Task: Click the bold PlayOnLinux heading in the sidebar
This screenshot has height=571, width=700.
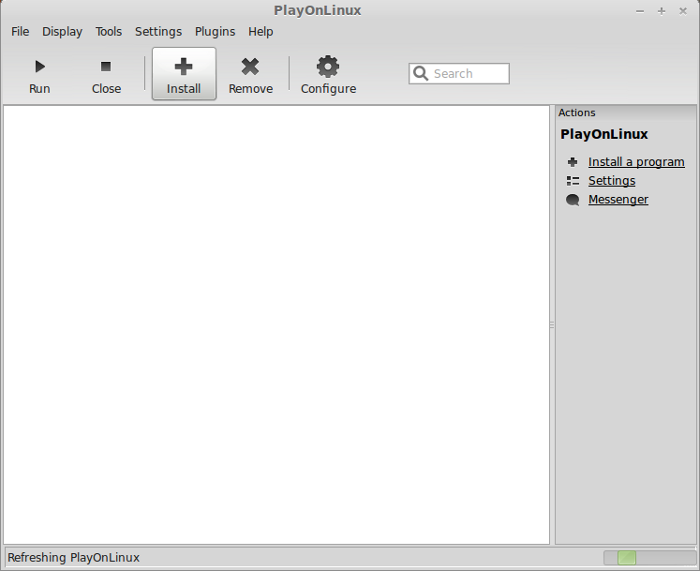Action: pos(604,134)
